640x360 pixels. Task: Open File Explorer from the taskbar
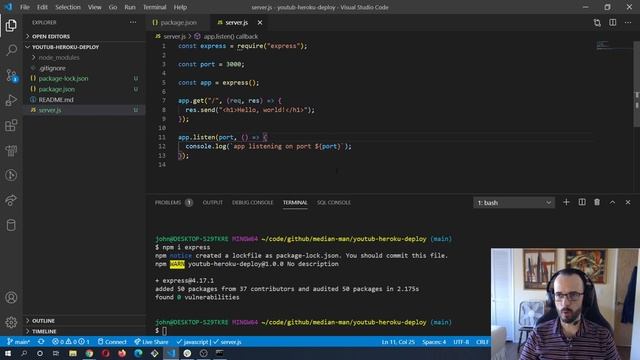pyautogui.click(x=73, y=353)
